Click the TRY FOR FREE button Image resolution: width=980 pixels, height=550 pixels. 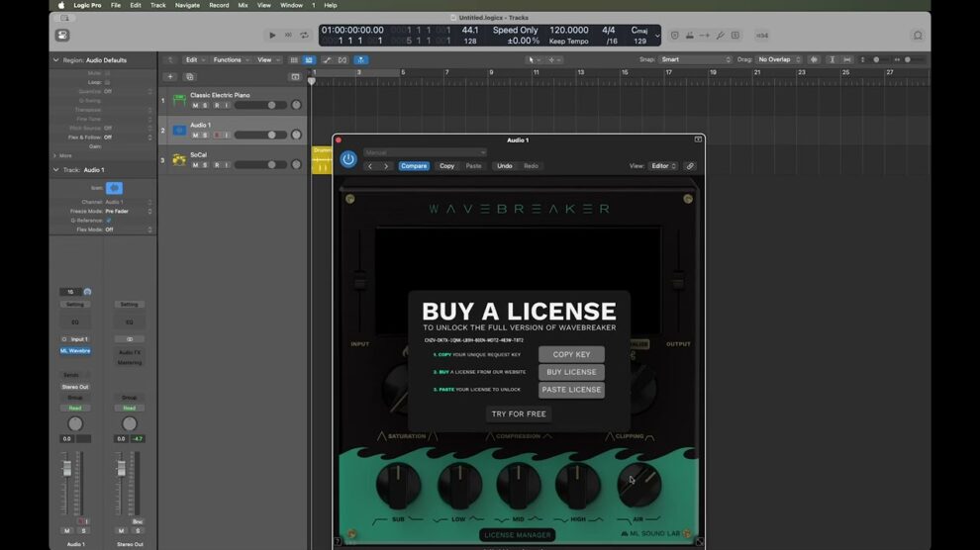point(519,413)
